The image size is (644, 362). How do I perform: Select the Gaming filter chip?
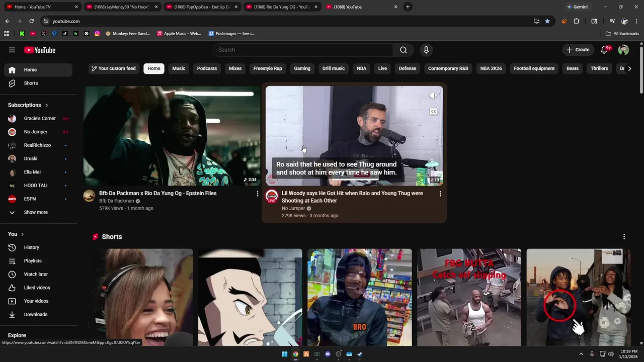[x=302, y=68]
